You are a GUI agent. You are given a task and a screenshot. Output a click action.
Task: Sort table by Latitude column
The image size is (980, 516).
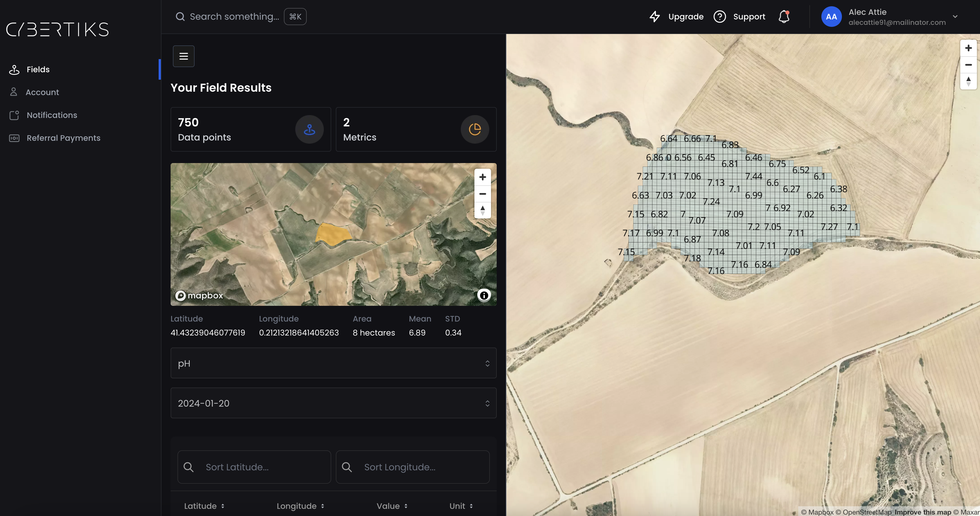[x=204, y=506]
